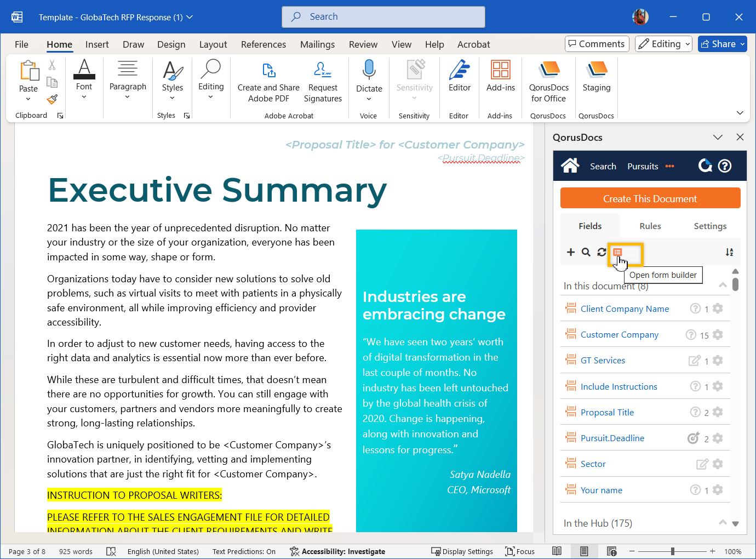Click the zoom slider handle
Screen dimensions: 756x559
tap(672, 551)
